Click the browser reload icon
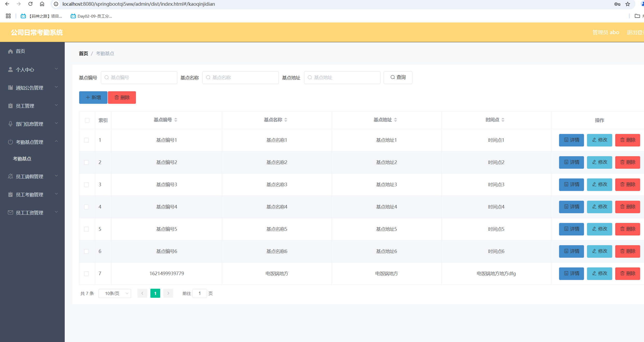644x342 pixels. (30, 4)
